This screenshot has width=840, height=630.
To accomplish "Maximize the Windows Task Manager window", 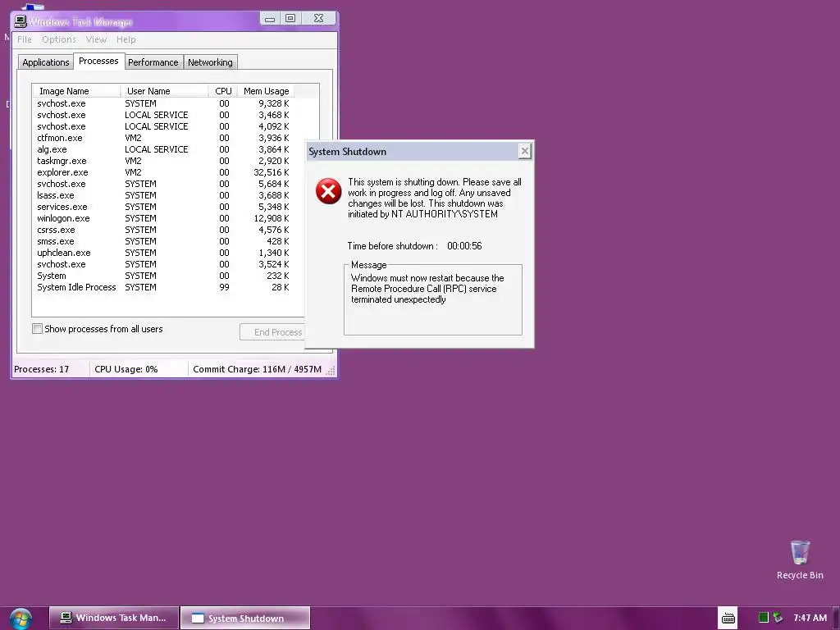I will (290, 19).
